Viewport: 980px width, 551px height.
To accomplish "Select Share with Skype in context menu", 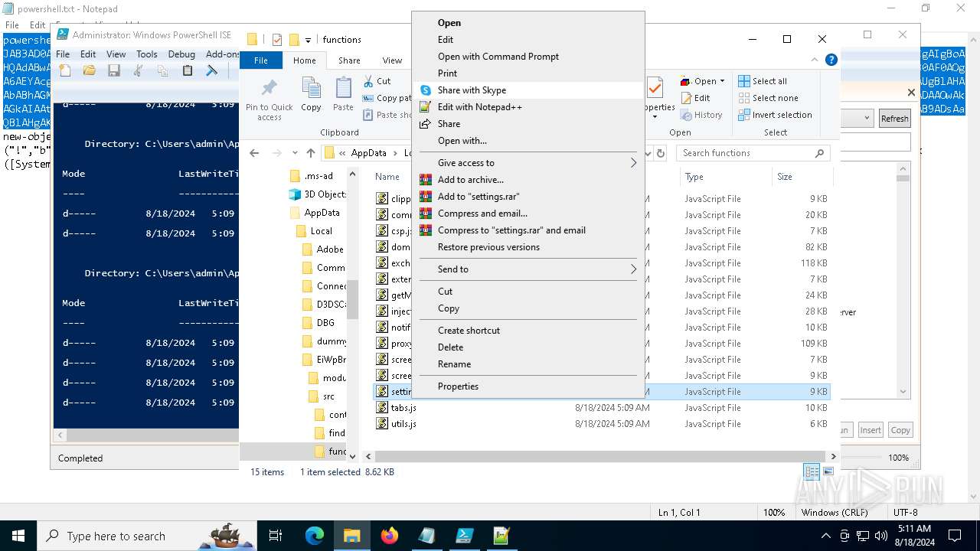I will (528, 90).
